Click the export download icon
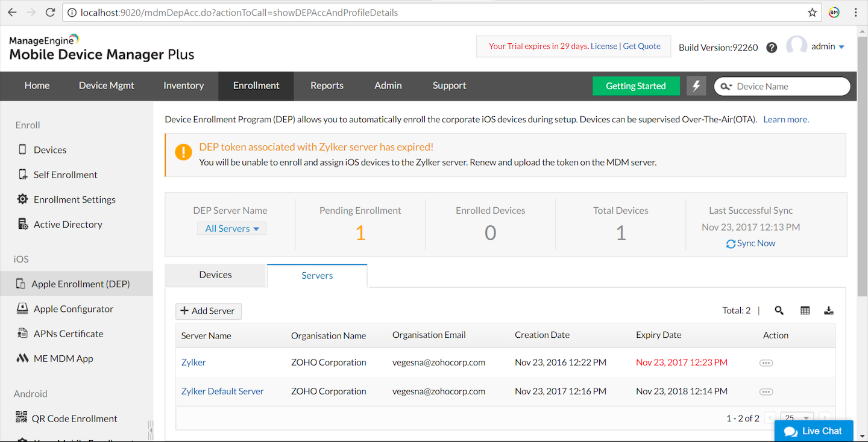868x442 pixels. [x=829, y=311]
